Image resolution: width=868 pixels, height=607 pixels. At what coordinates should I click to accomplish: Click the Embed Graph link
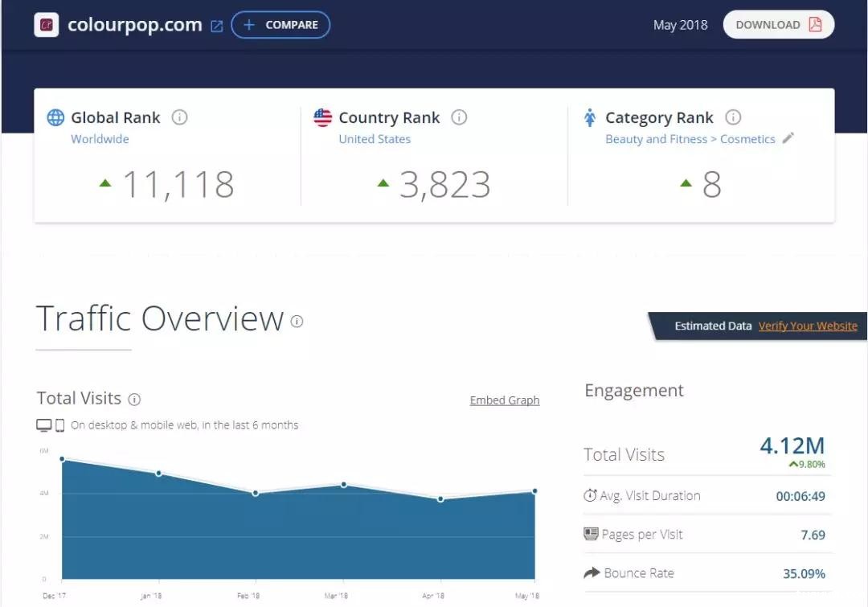[x=504, y=400]
